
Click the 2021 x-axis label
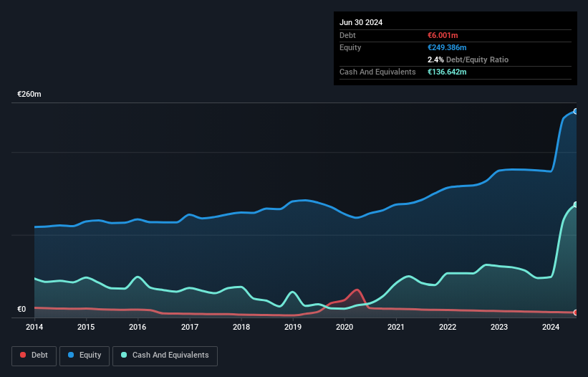(x=396, y=327)
